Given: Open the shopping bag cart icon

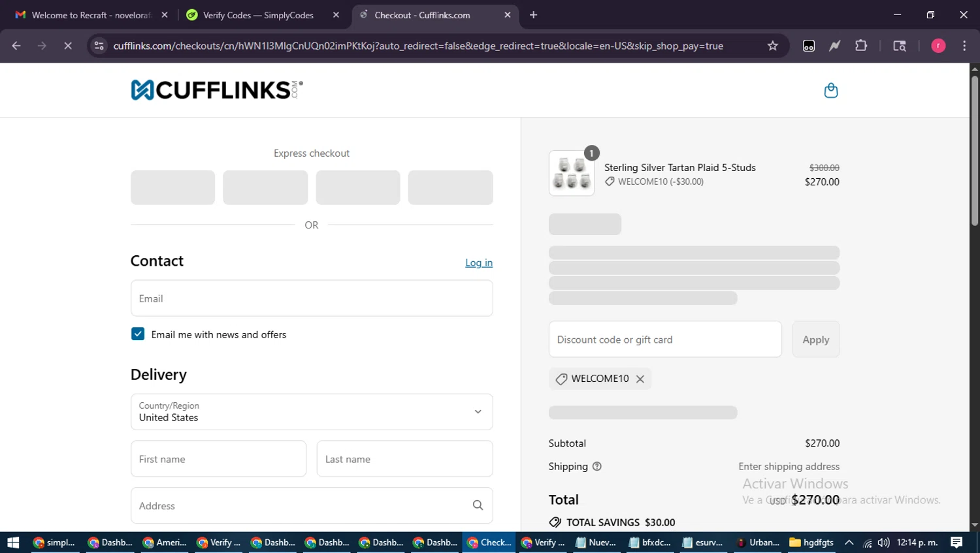Looking at the screenshot, I should tap(830, 90).
